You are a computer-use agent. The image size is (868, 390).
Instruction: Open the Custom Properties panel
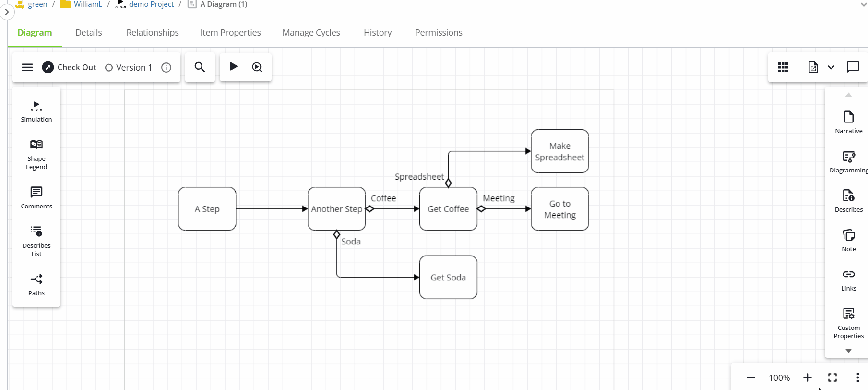pyautogui.click(x=848, y=323)
